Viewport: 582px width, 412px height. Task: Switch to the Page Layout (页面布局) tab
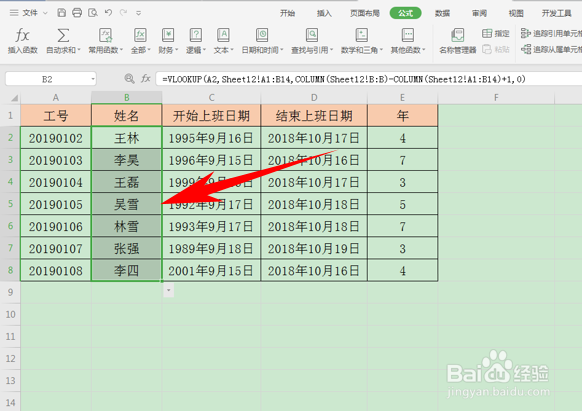pos(365,13)
